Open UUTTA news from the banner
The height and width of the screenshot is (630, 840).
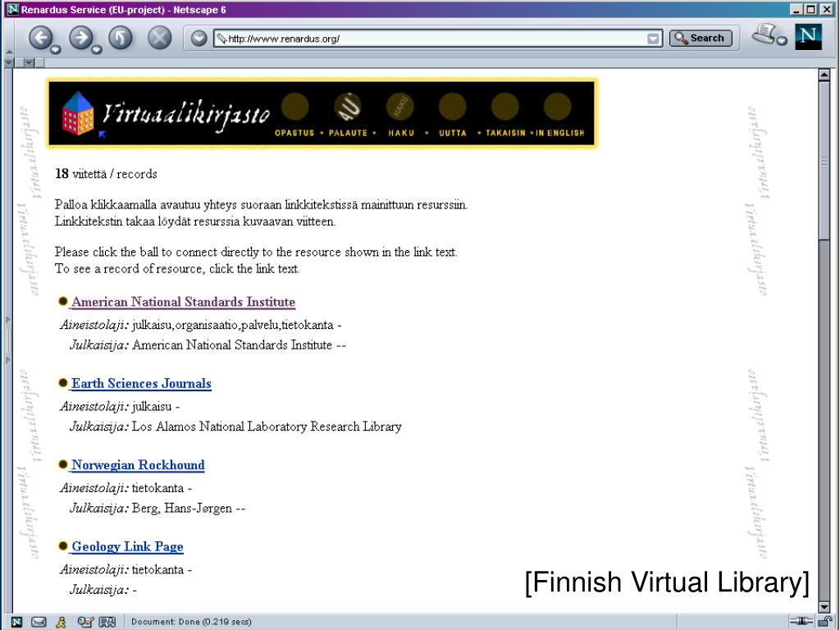coord(453,133)
